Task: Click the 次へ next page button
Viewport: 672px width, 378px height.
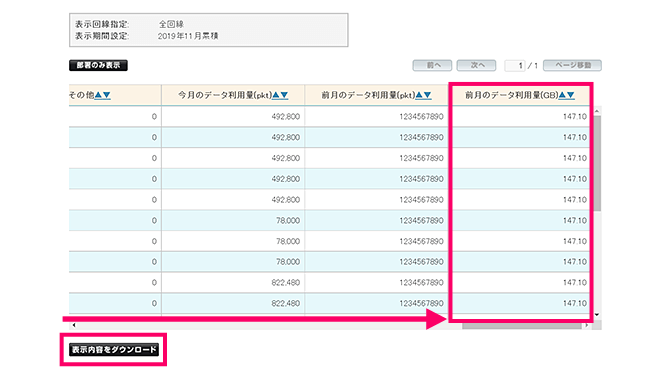Action: [x=476, y=65]
